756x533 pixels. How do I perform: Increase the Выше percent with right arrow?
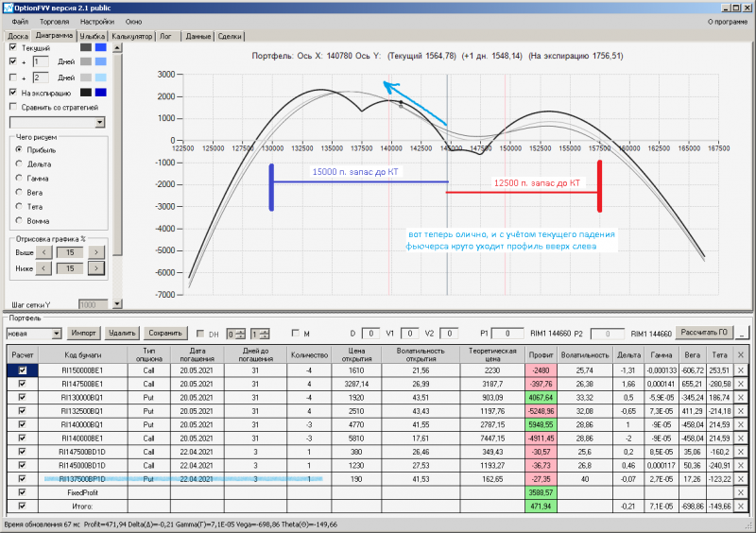click(96, 252)
